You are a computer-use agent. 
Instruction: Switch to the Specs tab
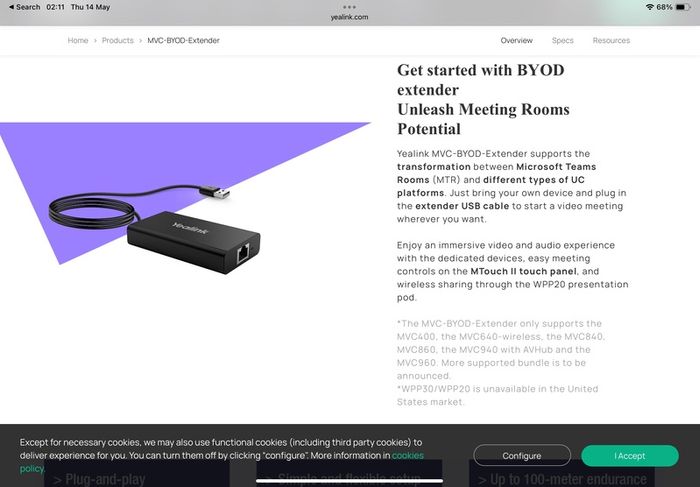pos(562,40)
